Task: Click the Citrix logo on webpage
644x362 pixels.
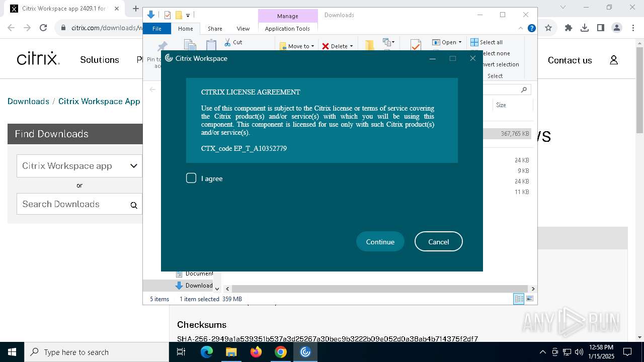Action: click(x=38, y=59)
